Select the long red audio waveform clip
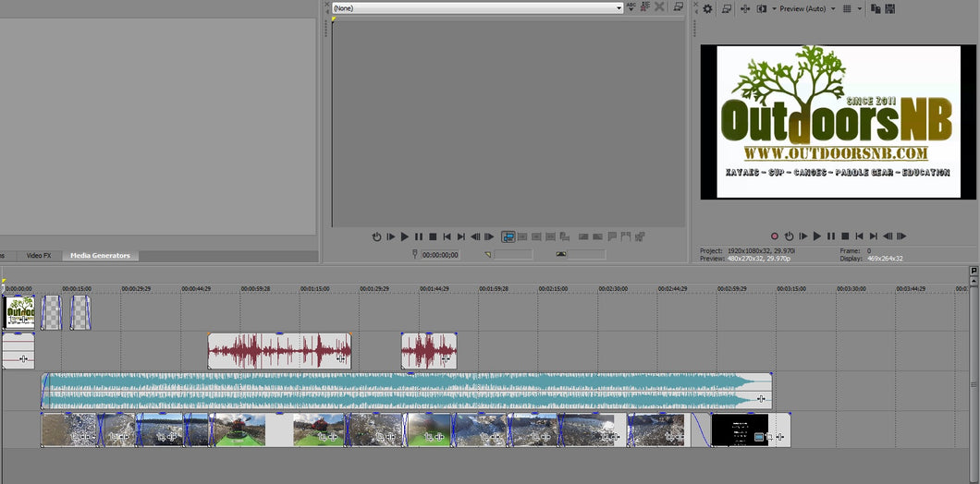The width and height of the screenshot is (980, 484). coord(279,351)
